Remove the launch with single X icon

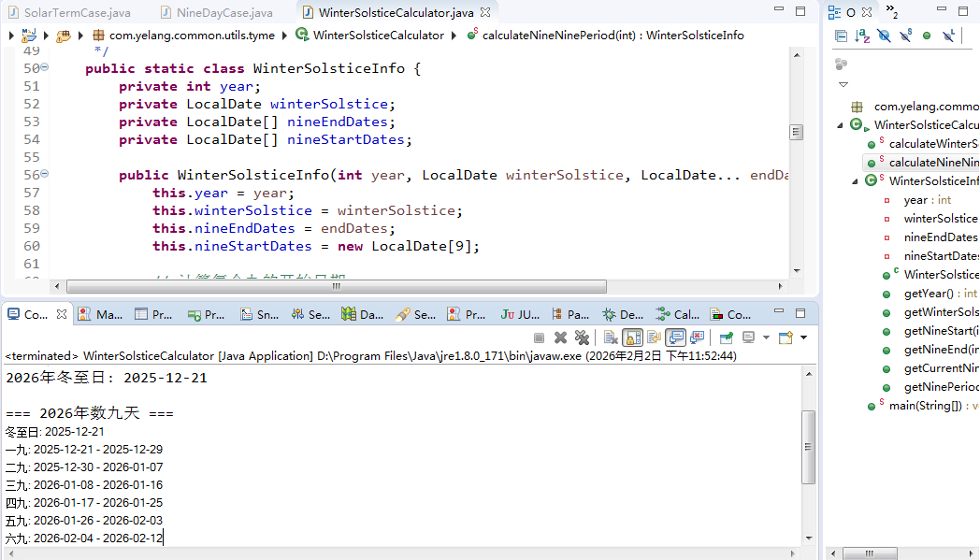tap(561, 338)
